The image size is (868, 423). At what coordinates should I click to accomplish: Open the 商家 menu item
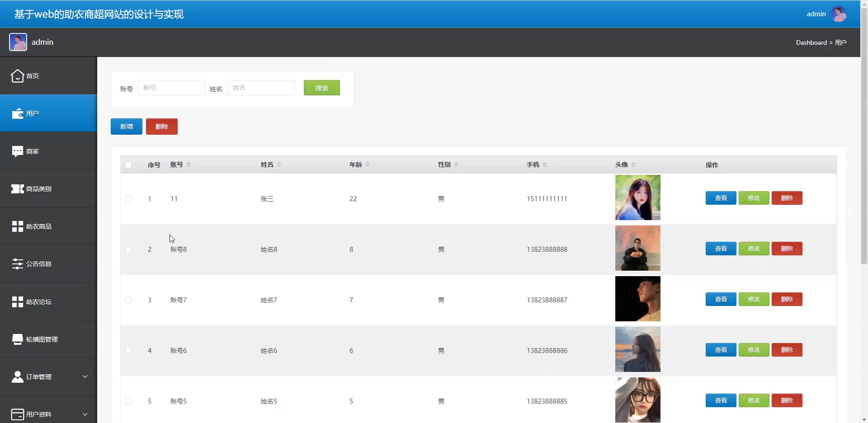click(x=48, y=151)
